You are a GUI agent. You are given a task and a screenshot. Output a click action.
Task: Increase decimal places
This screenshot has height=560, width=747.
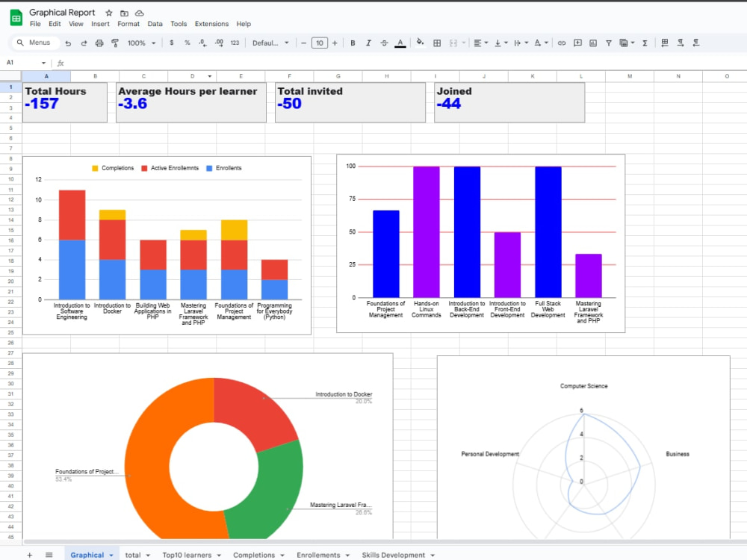click(219, 43)
